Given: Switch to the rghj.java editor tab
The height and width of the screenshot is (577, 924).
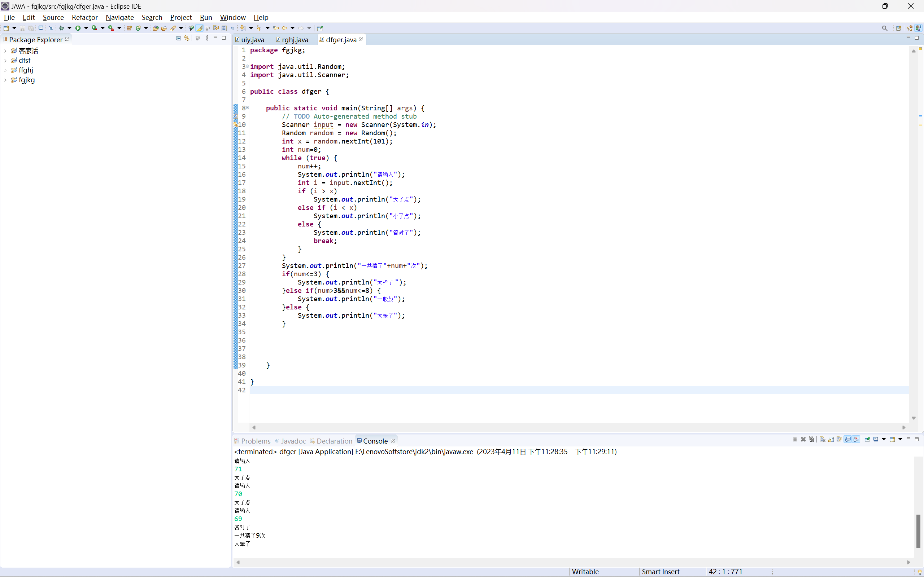Looking at the screenshot, I should pyautogui.click(x=295, y=40).
